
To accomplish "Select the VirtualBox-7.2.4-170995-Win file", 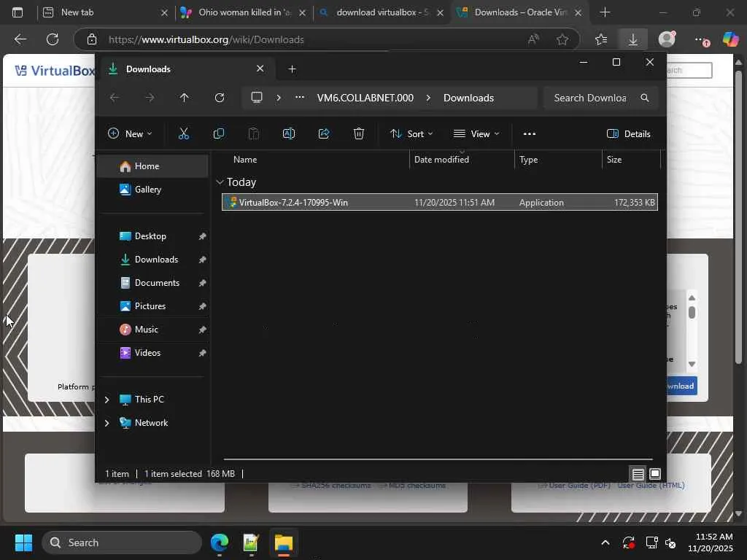I will click(x=440, y=203).
